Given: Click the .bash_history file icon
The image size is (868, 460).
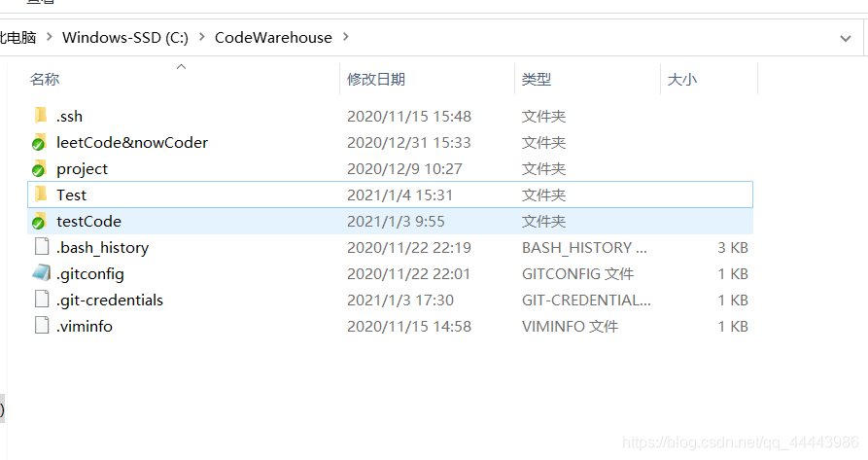Looking at the screenshot, I should (42, 246).
